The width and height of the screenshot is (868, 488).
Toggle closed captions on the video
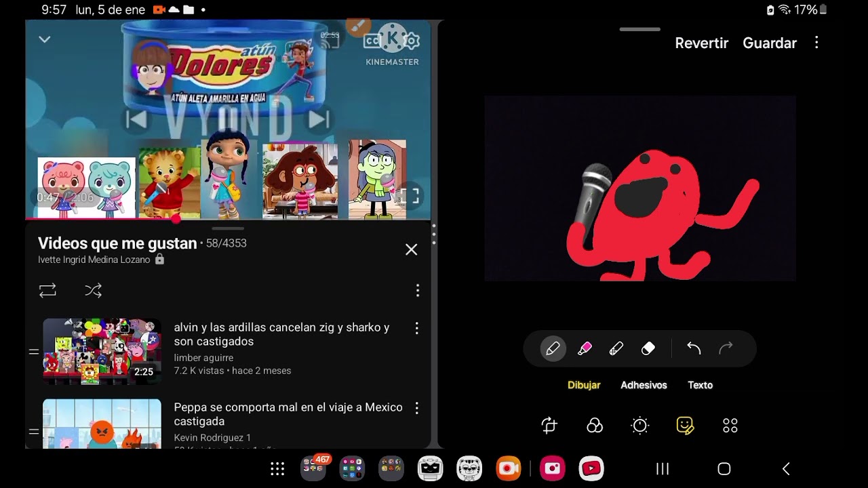pyautogui.click(x=372, y=41)
